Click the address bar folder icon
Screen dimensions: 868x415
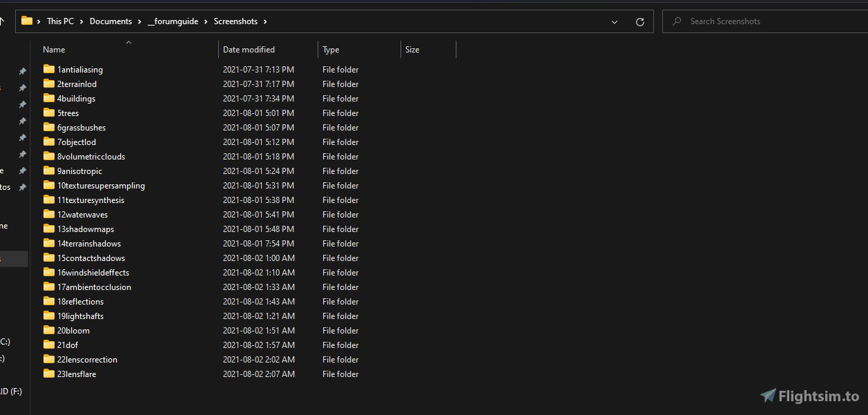click(x=27, y=21)
